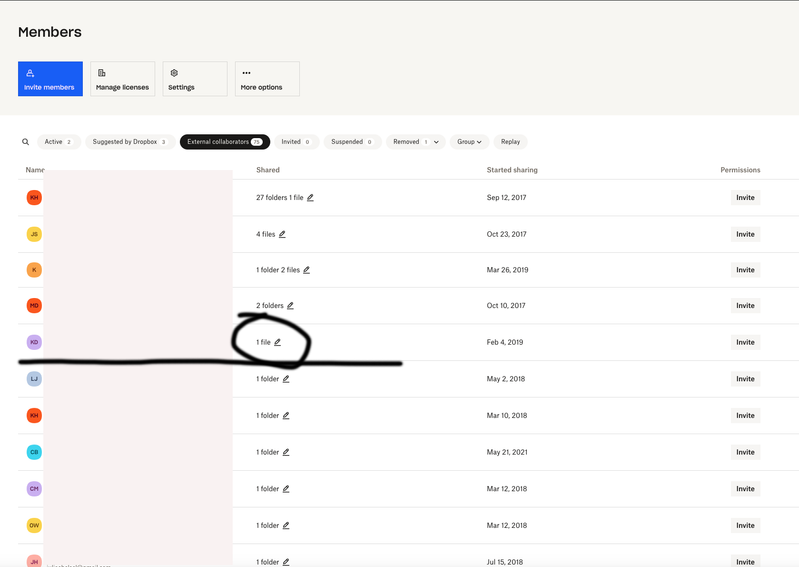
Task: Show the Suspended members filter
Action: coord(352,142)
